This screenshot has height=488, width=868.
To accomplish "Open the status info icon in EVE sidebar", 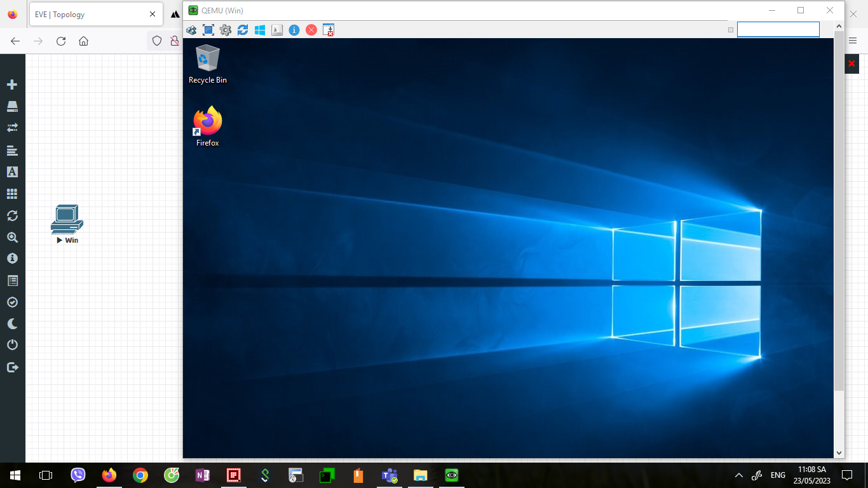I will pyautogui.click(x=12, y=259).
